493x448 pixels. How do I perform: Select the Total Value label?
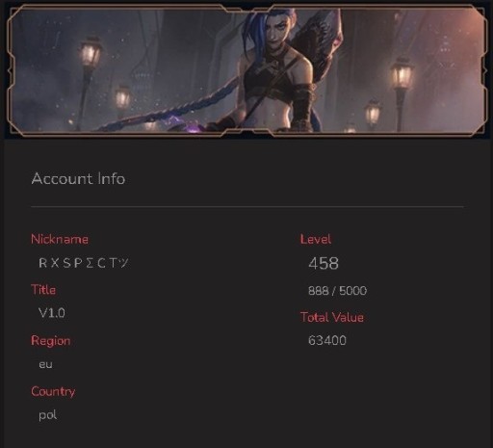[332, 317]
